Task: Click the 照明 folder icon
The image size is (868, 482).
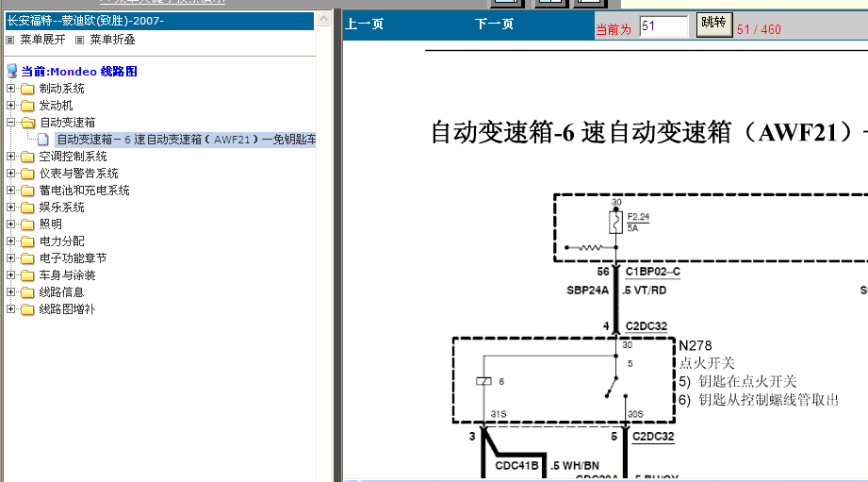Action: coord(27,224)
